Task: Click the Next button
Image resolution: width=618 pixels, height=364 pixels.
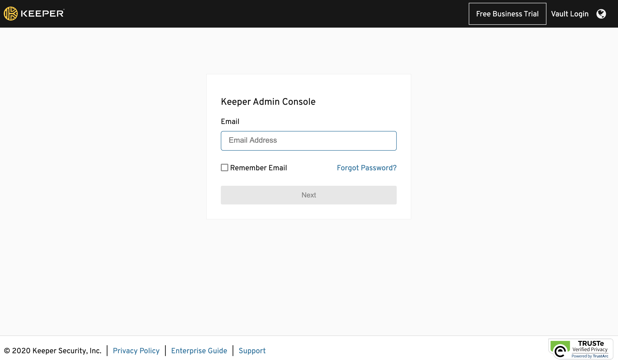Action: (x=309, y=195)
